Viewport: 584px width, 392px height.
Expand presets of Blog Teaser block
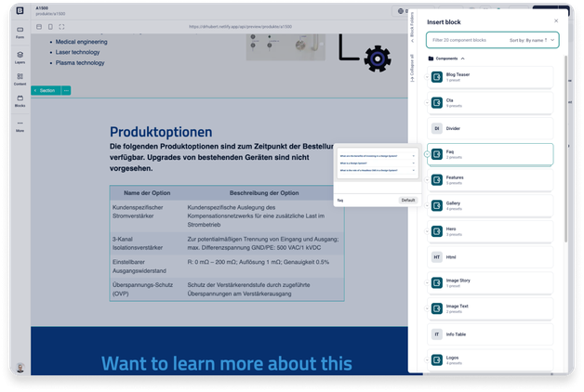[427, 77]
